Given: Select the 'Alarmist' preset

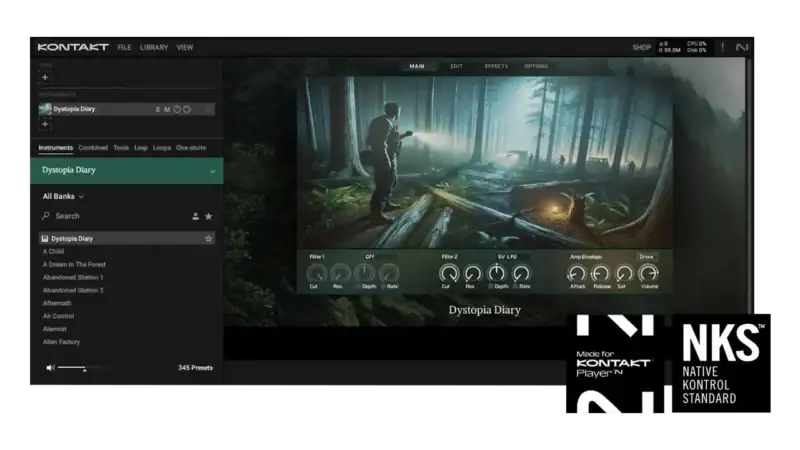Looking at the screenshot, I should pyautogui.click(x=55, y=329).
